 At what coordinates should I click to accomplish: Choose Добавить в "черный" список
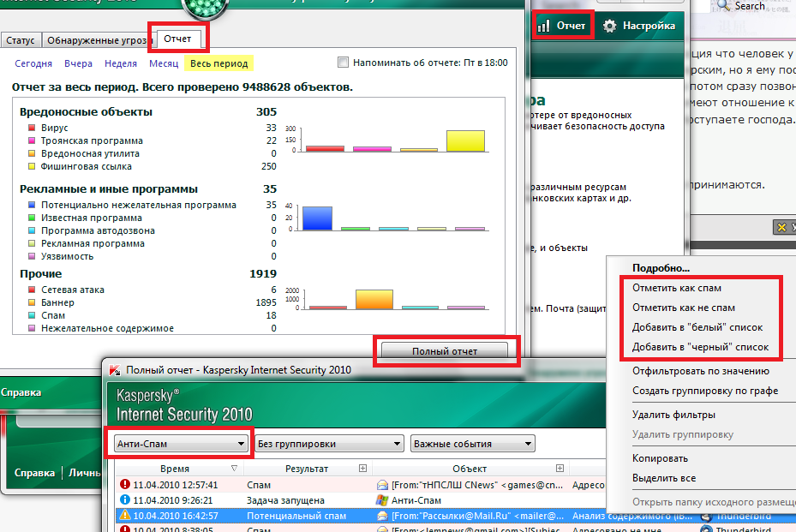[x=700, y=347]
